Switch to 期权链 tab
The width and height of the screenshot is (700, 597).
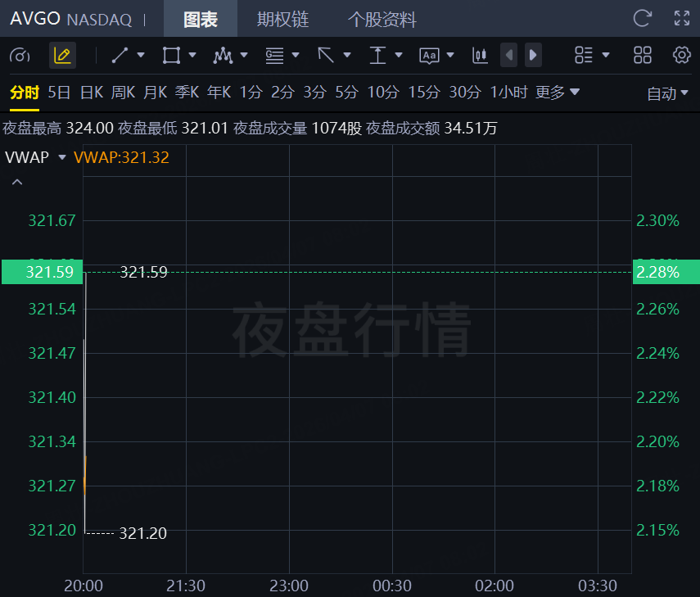(x=282, y=19)
